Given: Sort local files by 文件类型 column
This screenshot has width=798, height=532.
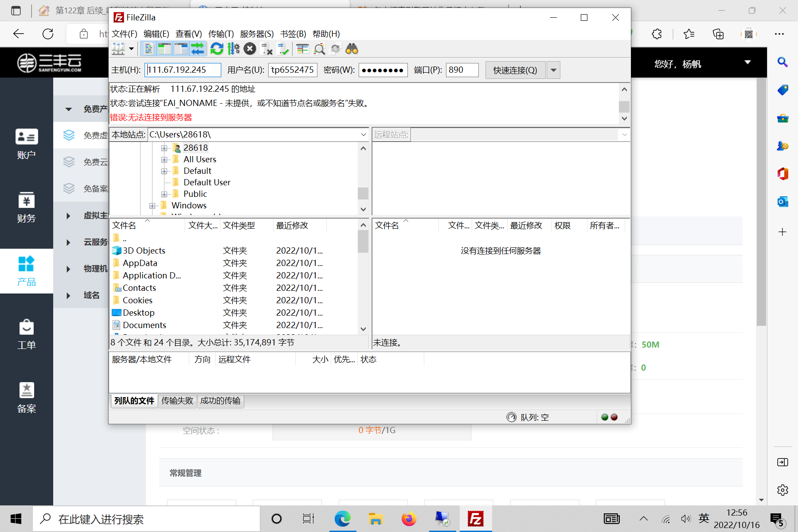Looking at the screenshot, I should point(247,225).
